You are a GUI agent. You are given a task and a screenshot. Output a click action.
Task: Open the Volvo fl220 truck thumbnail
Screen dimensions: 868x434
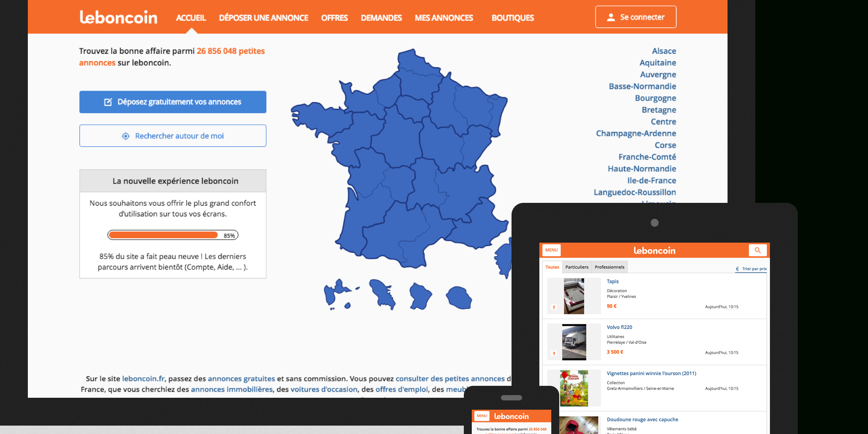point(574,342)
